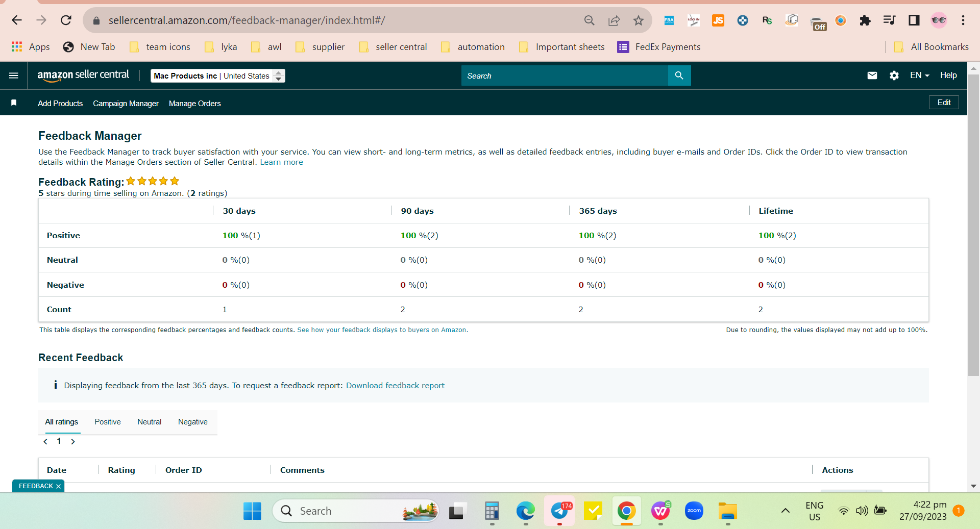The height and width of the screenshot is (529, 980).
Task: Click the page vertical scrollbar
Action: tap(973, 224)
